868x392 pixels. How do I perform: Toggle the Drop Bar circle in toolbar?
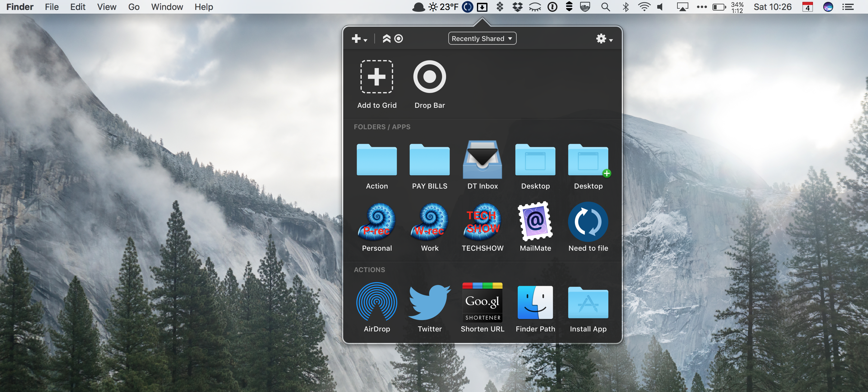point(399,39)
